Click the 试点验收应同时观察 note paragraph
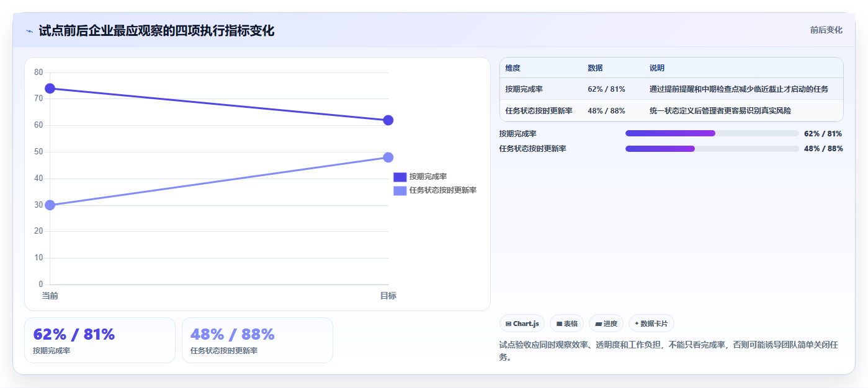The height and width of the screenshot is (388, 868). point(670,351)
